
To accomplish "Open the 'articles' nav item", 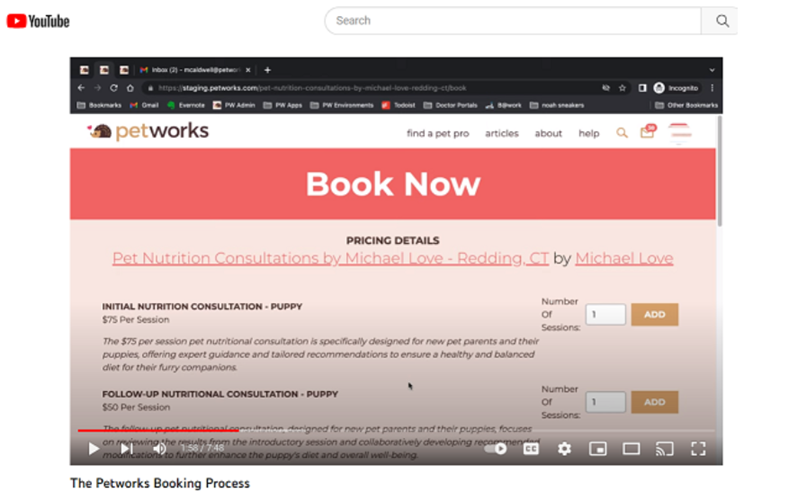I will pos(502,133).
